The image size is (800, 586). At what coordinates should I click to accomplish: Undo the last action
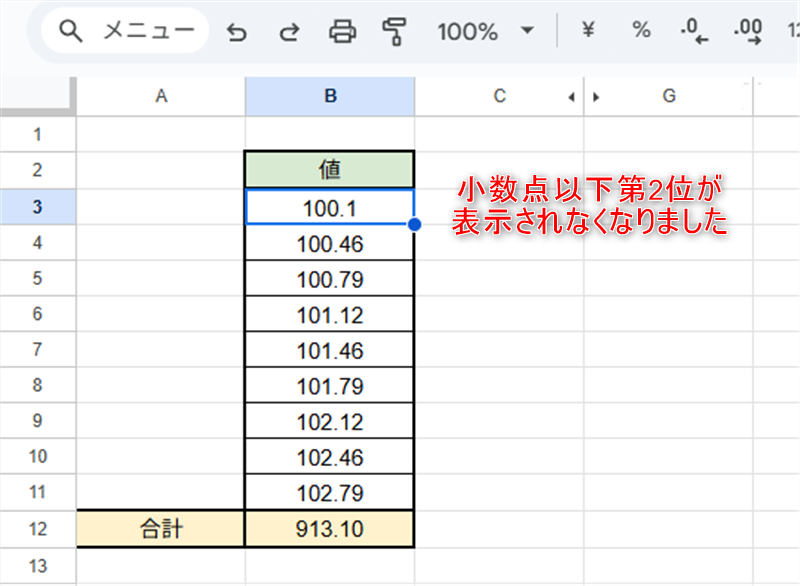(x=237, y=32)
